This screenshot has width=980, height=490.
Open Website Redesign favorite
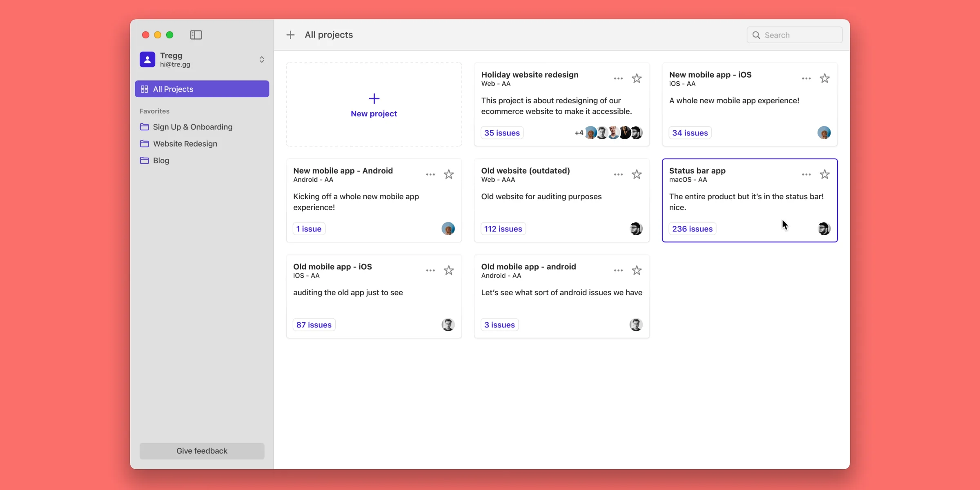[x=202, y=143]
